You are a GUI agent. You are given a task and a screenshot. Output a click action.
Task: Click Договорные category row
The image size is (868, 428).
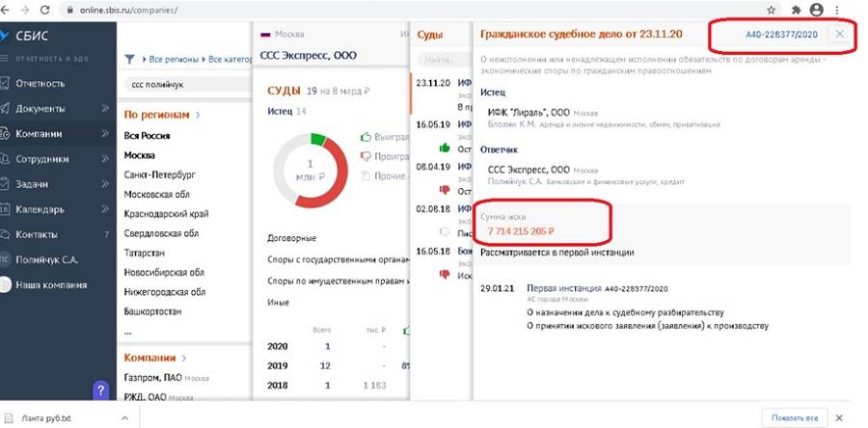pos(291,238)
